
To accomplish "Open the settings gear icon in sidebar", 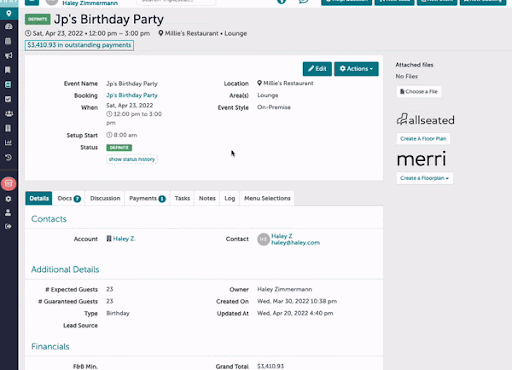I will [8, 199].
